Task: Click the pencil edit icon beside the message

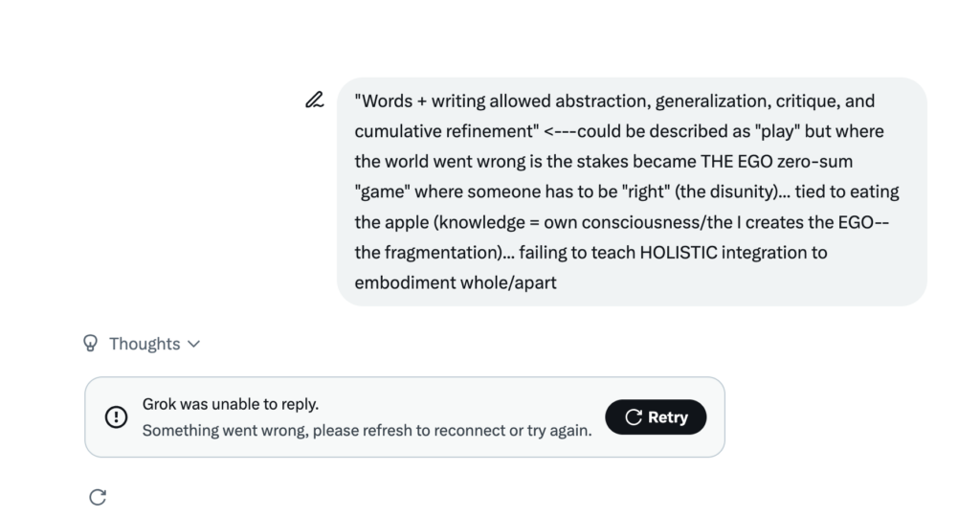Action: 314,100
